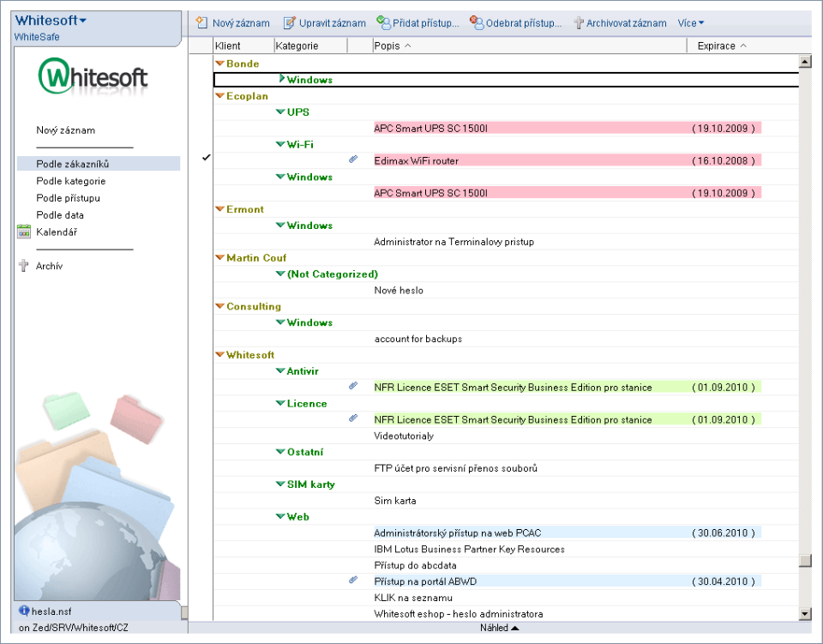
Task: Collapse the Ecoplan customer group
Action: [x=219, y=96]
